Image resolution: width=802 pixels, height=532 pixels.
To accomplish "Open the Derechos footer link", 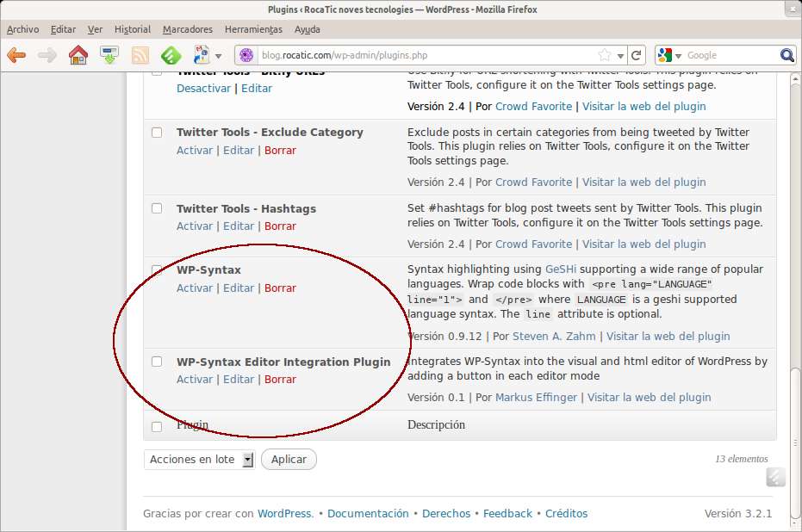I will [x=446, y=514].
